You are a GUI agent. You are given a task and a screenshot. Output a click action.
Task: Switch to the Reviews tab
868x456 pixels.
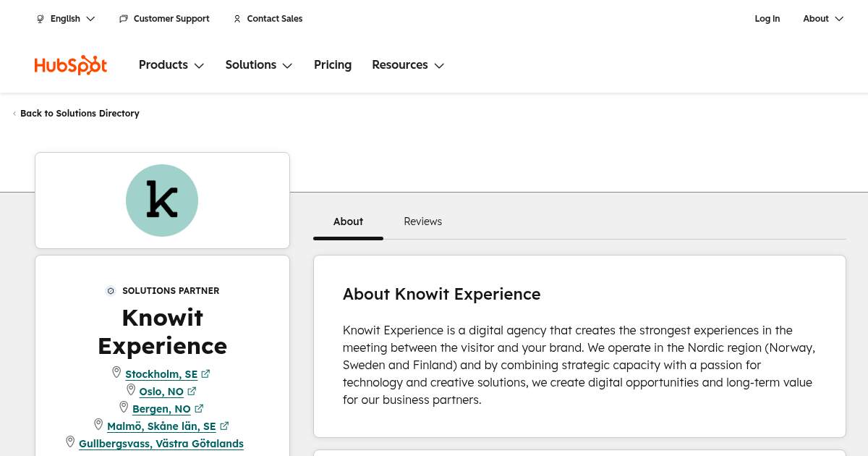[x=423, y=221]
